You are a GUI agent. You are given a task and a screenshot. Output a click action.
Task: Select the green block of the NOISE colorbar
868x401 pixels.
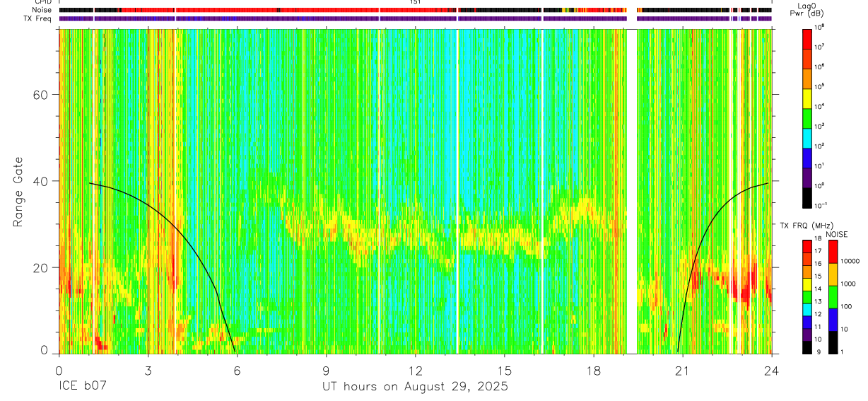tap(833, 297)
